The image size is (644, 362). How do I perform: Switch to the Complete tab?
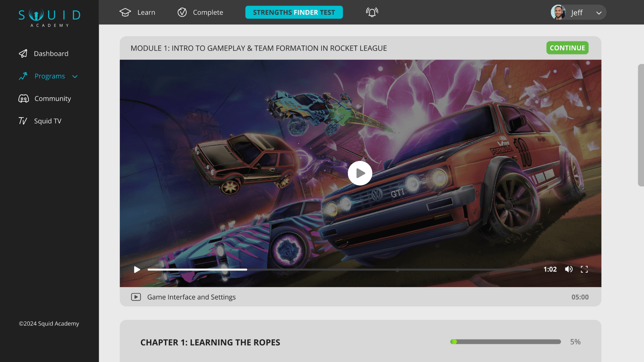tap(208, 12)
